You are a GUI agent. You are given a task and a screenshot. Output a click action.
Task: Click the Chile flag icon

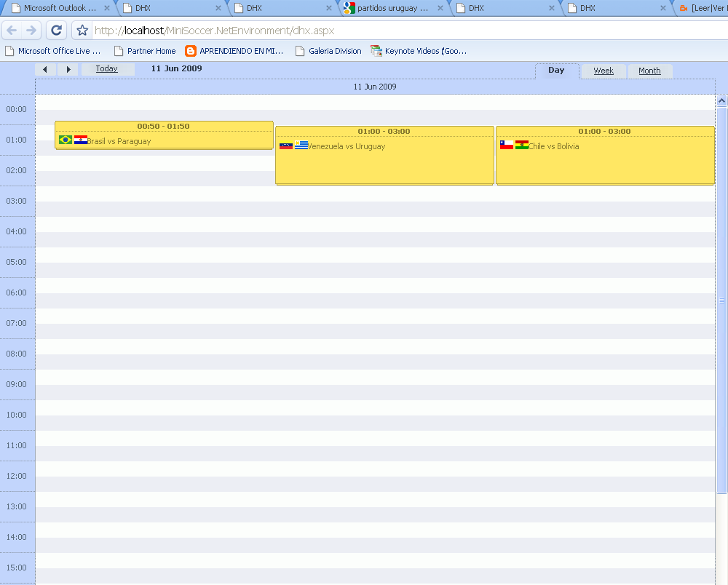pos(507,145)
